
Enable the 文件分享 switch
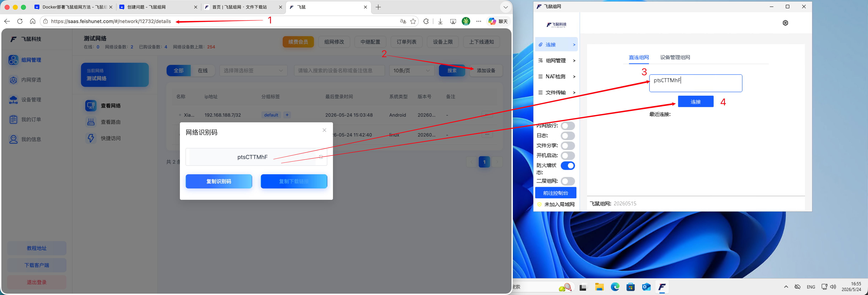(x=568, y=146)
